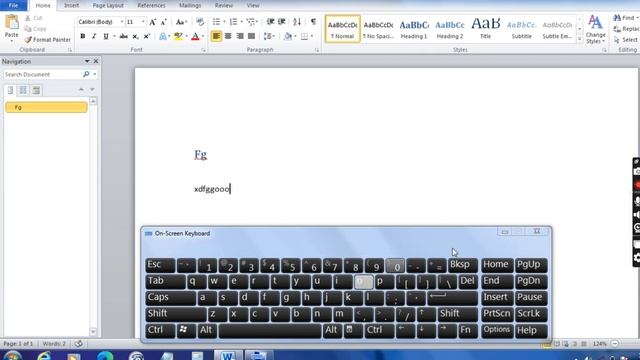
Task: Open Change Case dropdown
Action: pyautogui.click(x=181, y=22)
